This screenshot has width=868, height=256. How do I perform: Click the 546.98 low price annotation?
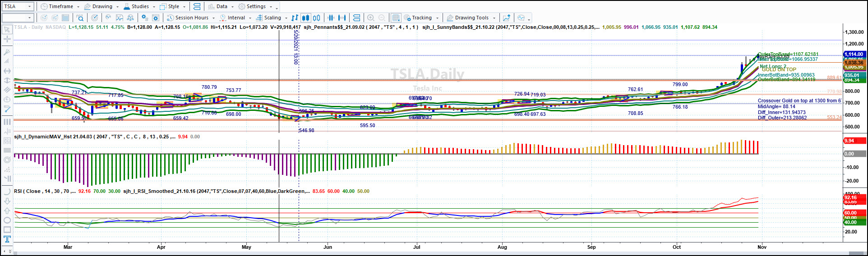click(x=307, y=130)
